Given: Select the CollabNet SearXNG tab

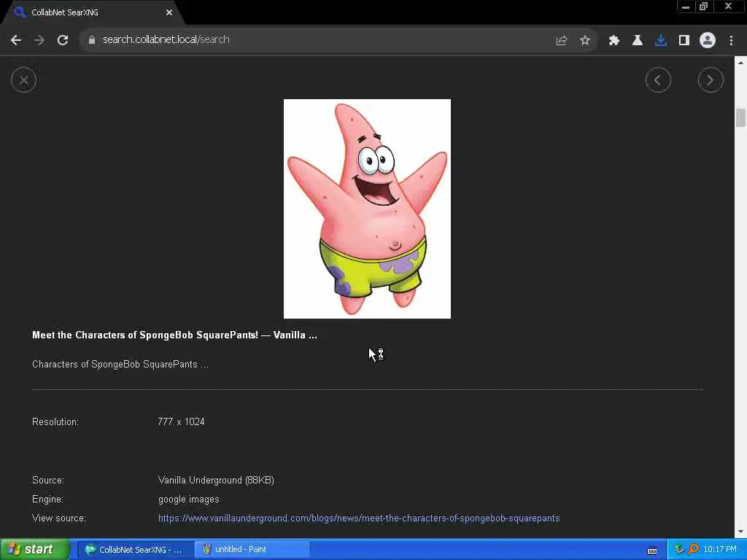Looking at the screenshot, I should click(x=90, y=12).
